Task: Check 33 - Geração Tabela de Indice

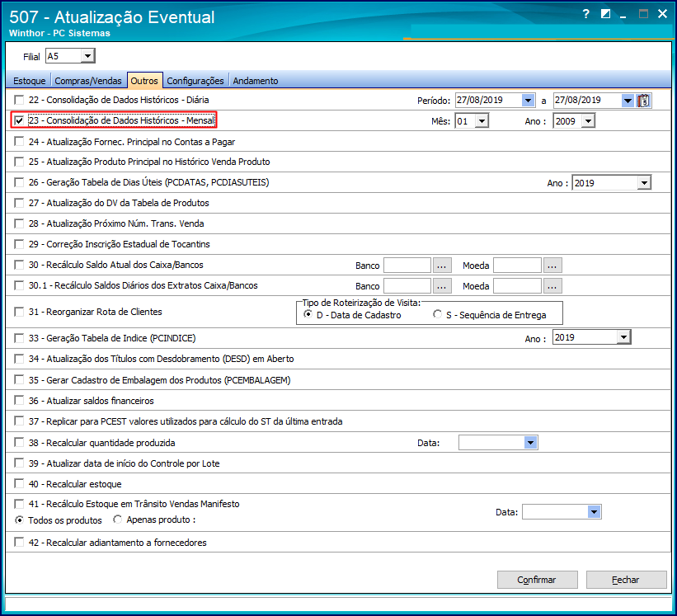Action: tap(19, 338)
